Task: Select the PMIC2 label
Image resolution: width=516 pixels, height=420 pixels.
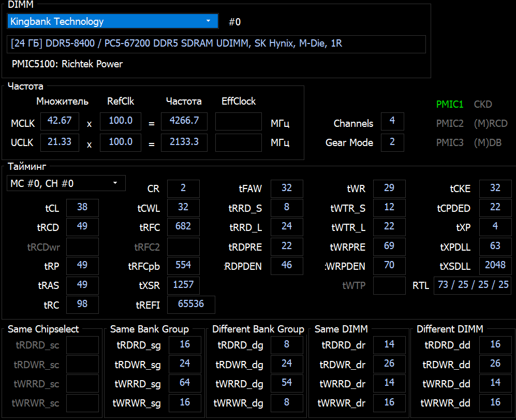Action: point(450,124)
